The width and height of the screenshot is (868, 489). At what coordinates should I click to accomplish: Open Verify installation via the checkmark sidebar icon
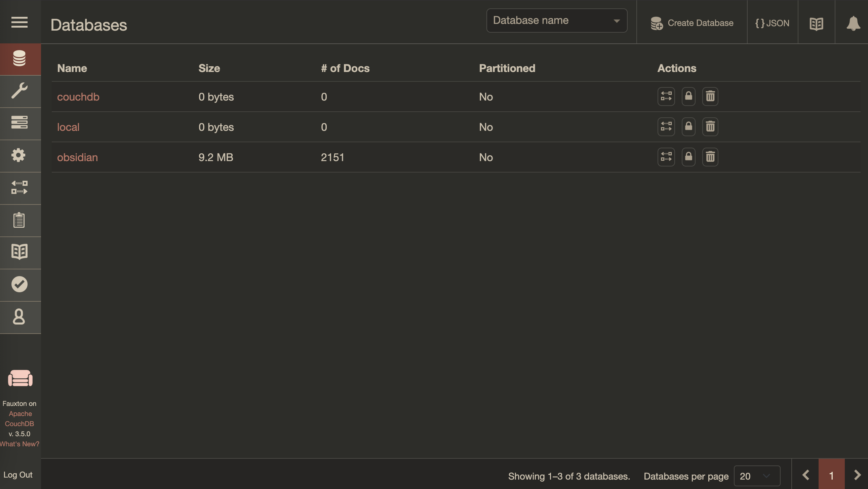pos(19,284)
